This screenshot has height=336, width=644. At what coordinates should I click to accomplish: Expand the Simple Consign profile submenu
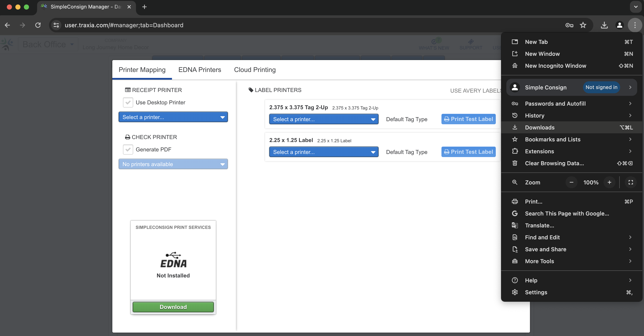click(572, 87)
